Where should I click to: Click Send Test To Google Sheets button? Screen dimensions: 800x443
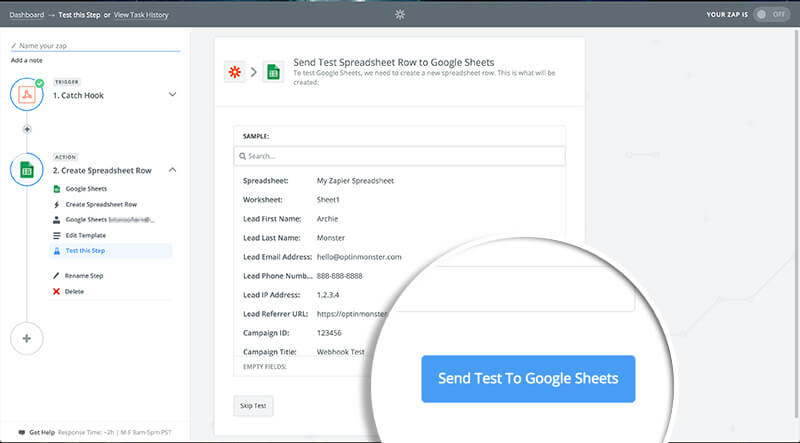(x=528, y=379)
